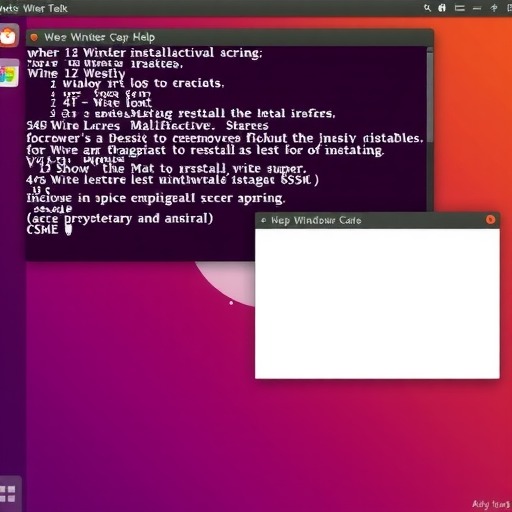The width and height of the screenshot is (512, 512).
Task: Click the pin-shaped icon in top bar
Action: click(494, 8)
